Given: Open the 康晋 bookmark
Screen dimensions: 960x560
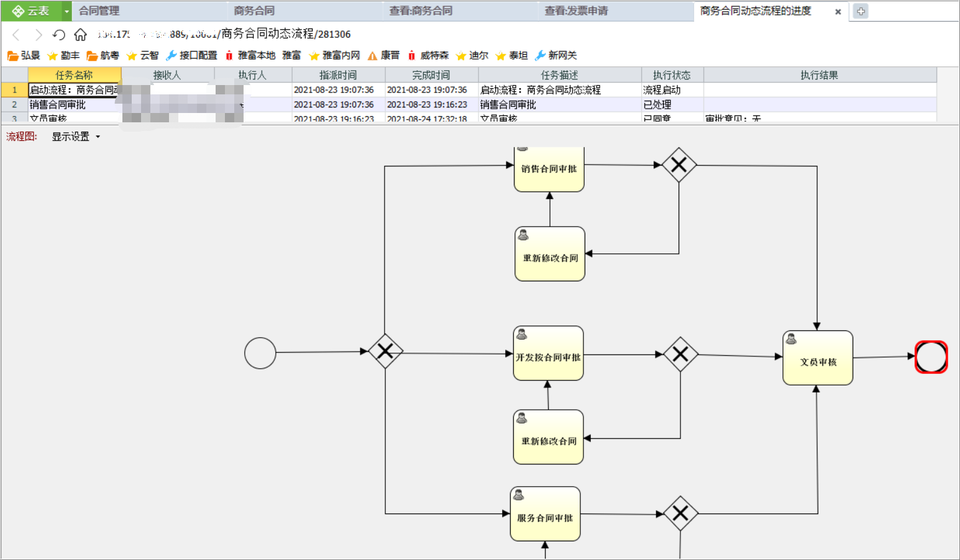Looking at the screenshot, I should pos(383,55).
